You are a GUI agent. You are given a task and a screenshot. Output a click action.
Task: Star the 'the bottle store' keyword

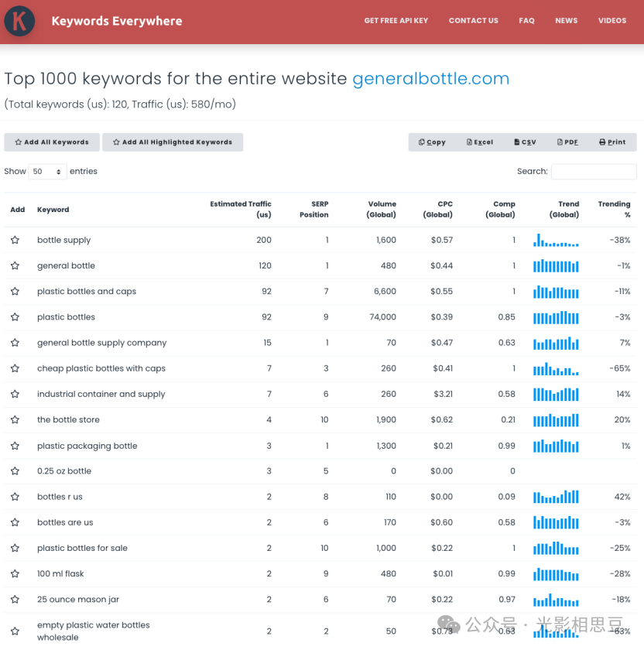click(15, 419)
